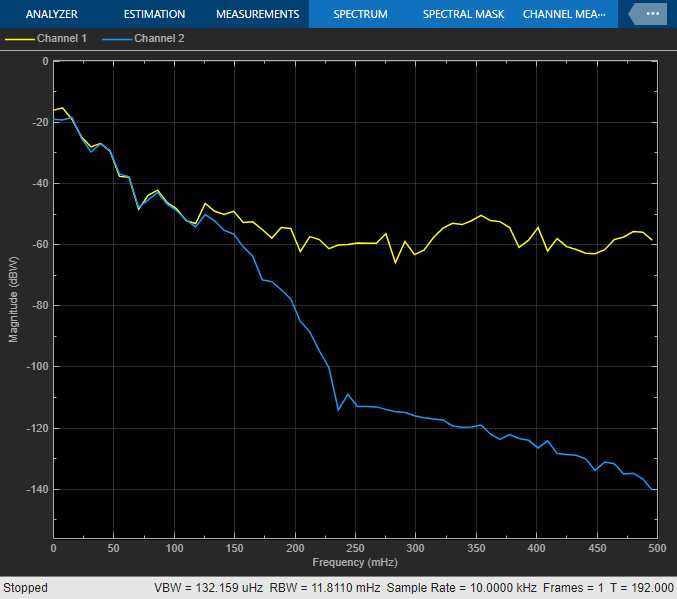The width and height of the screenshot is (677, 599).
Task: Click the 500 tick on frequency axis
Action: coord(657,548)
